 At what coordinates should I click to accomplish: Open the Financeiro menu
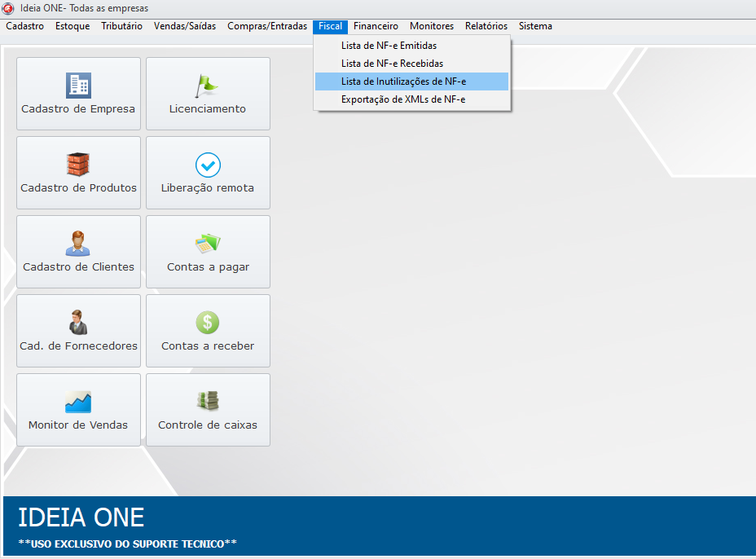376,26
